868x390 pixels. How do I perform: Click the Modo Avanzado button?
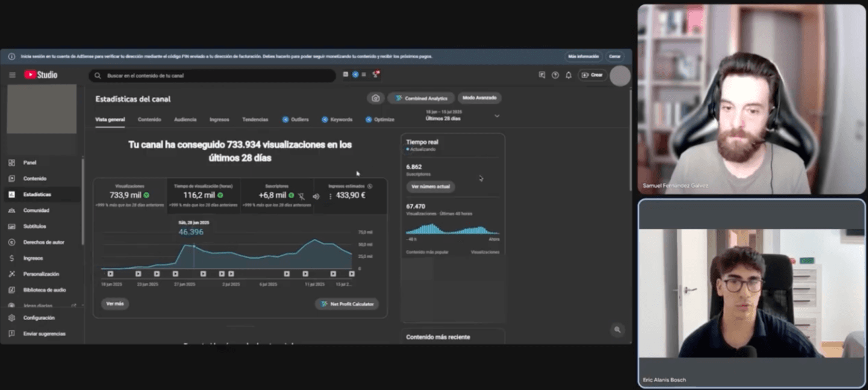click(x=479, y=98)
